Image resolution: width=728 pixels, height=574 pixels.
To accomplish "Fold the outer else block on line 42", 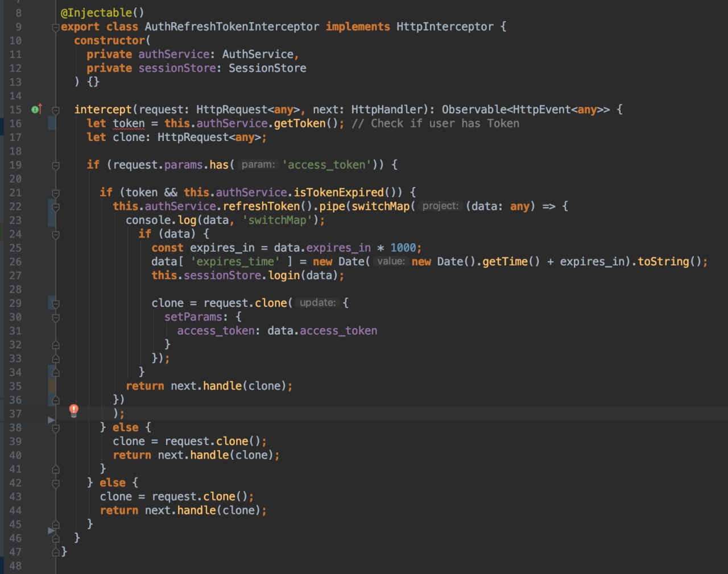I will click(x=56, y=483).
